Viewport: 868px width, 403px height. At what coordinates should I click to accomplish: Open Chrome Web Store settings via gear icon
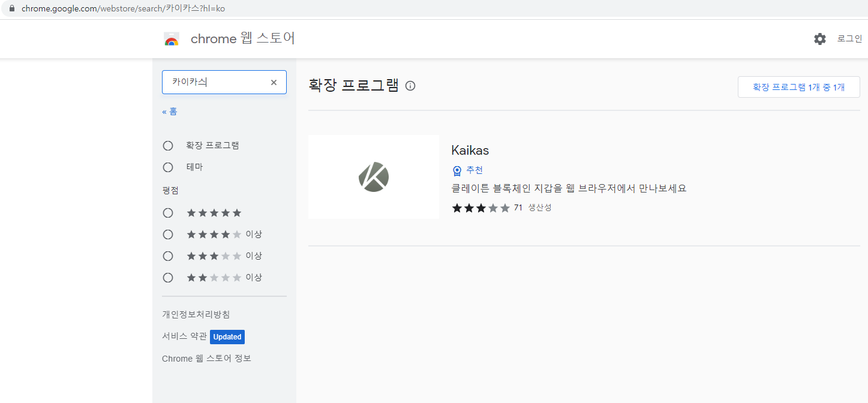pyautogui.click(x=819, y=38)
